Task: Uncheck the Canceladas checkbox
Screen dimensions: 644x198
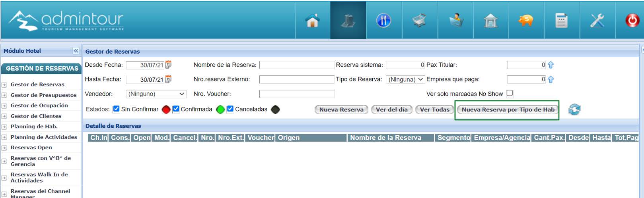Action: (230, 109)
